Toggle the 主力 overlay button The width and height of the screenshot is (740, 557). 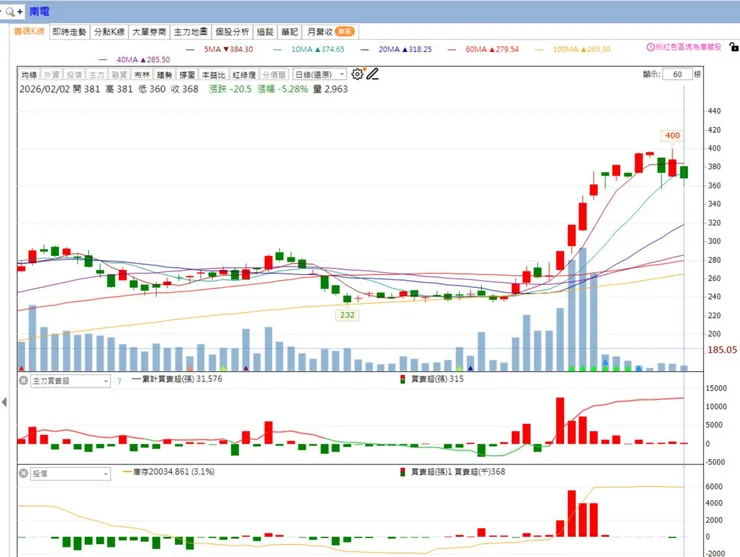[x=97, y=75]
